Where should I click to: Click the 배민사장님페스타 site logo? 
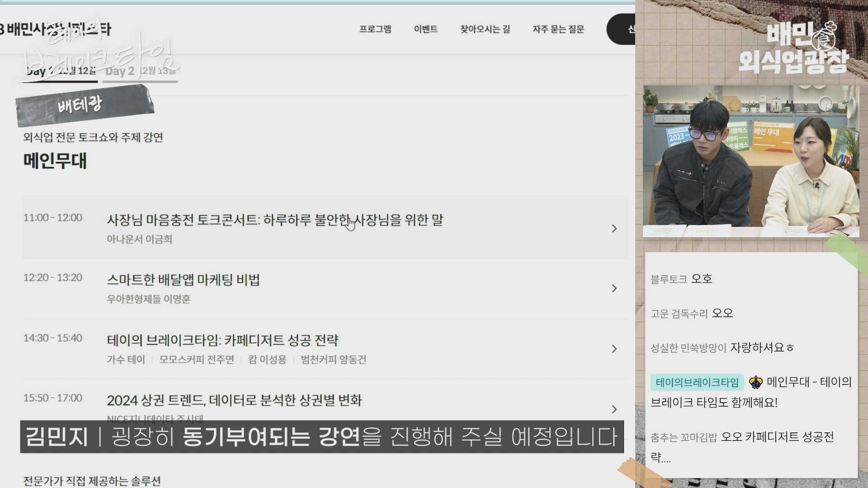coord(55,29)
